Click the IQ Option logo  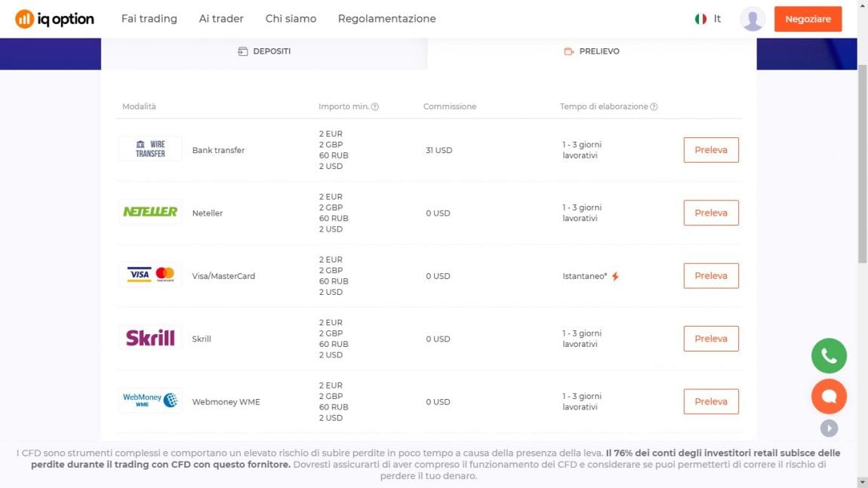click(x=54, y=19)
